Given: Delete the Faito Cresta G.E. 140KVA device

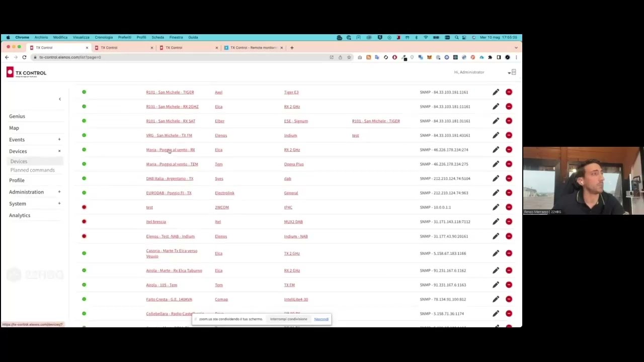Looking at the screenshot, I should (x=509, y=299).
